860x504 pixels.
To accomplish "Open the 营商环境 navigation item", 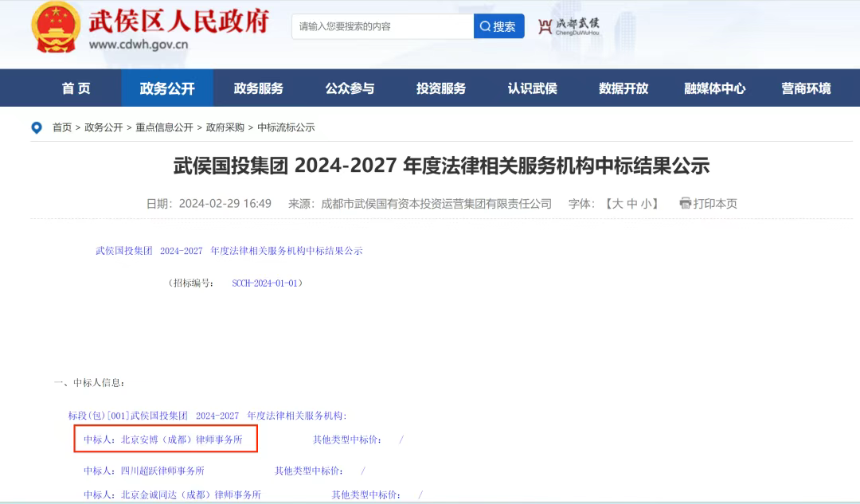I will pyautogui.click(x=805, y=88).
